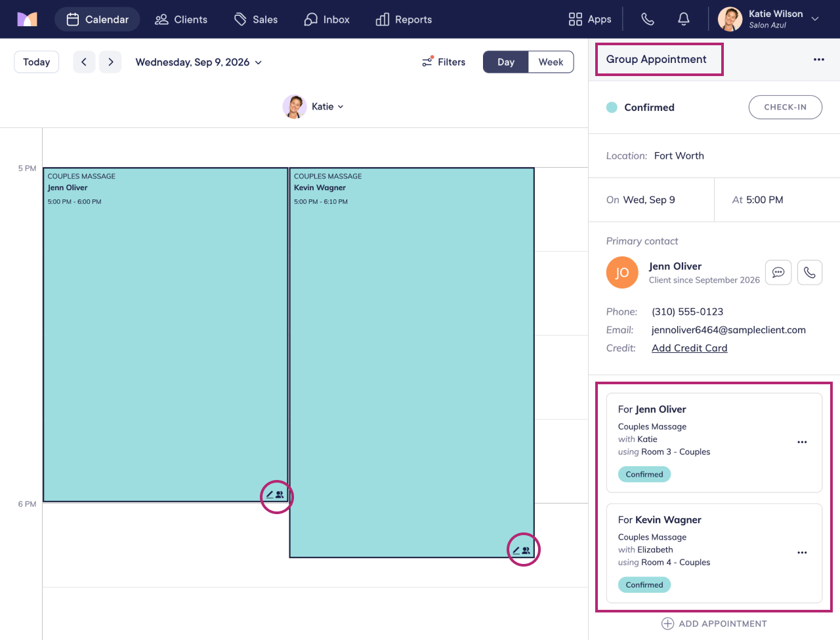Expand the Katie staff selector
This screenshot has height=640, width=840.
[x=314, y=106]
